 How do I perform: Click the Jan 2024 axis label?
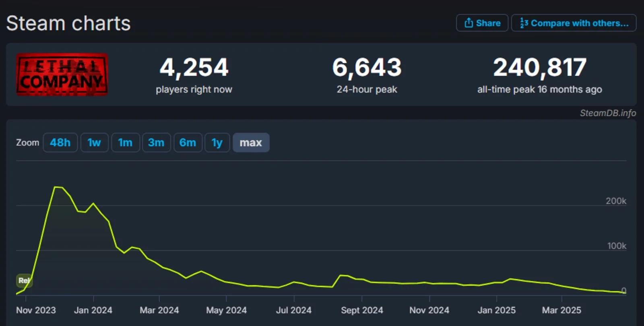pyautogui.click(x=93, y=310)
